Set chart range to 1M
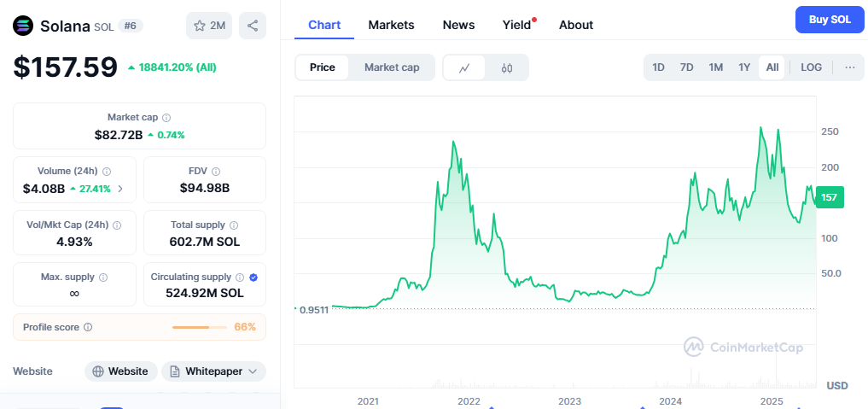The height and width of the screenshot is (409, 868). tap(716, 67)
